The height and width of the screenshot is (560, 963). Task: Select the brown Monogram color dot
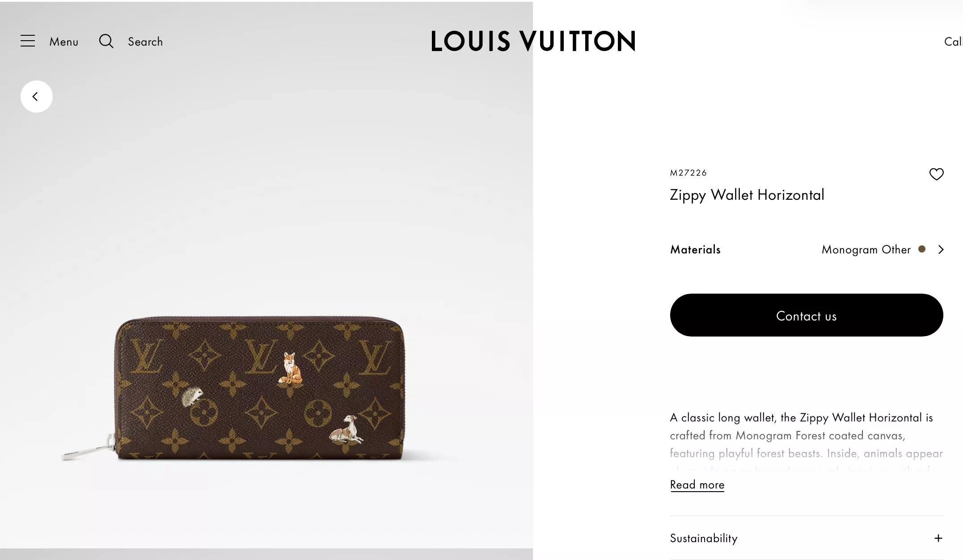coord(922,249)
